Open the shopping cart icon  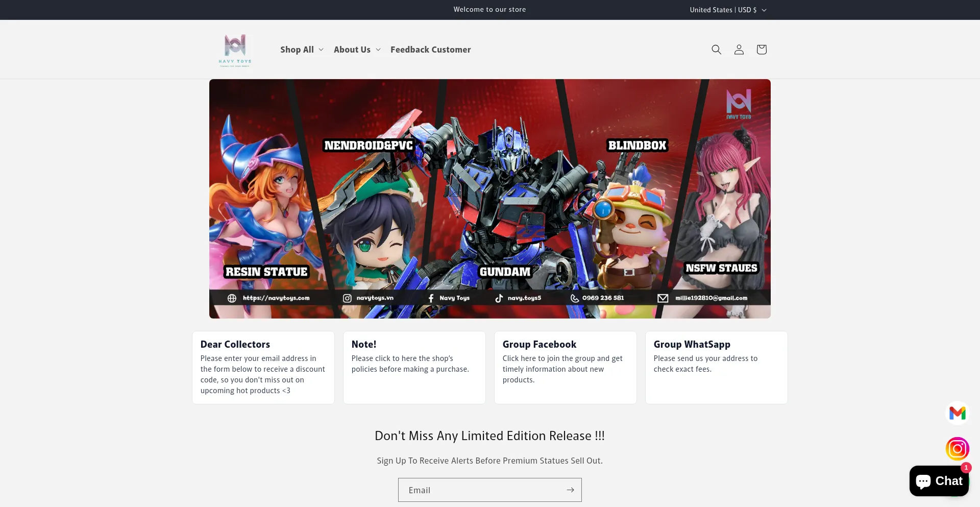(762, 50)
